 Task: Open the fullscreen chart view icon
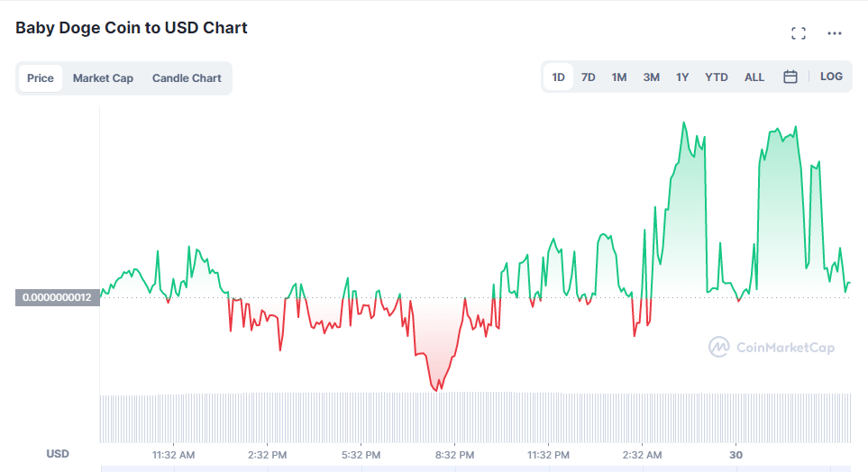click(799, 33)
